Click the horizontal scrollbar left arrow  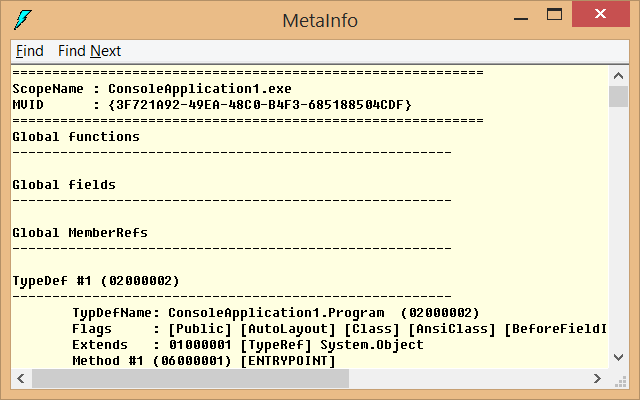pos(21,378)
